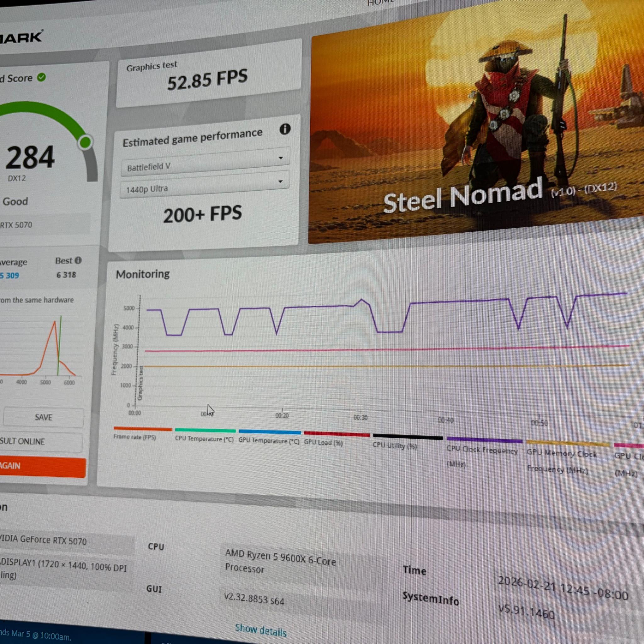This screenshot has width=644, height=644.
Task: Toggle the CPU Temperature (°C) legend item
Action: [205, 435]
